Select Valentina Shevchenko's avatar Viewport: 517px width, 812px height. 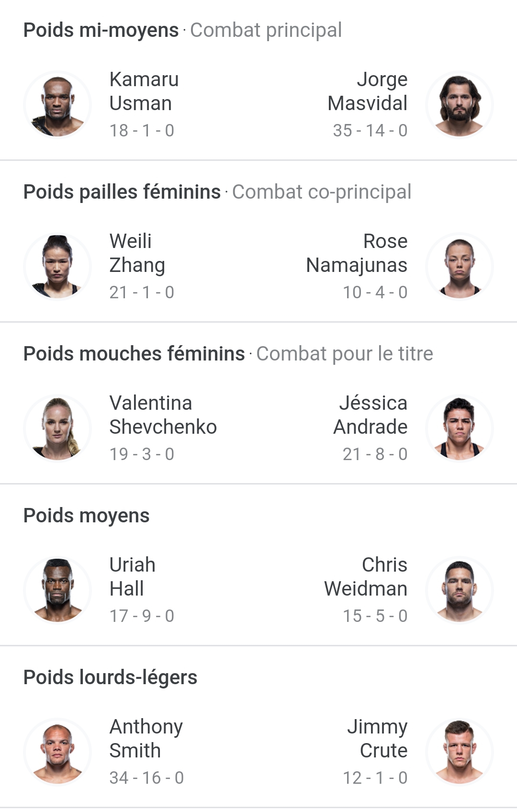(x=57, y=428)
